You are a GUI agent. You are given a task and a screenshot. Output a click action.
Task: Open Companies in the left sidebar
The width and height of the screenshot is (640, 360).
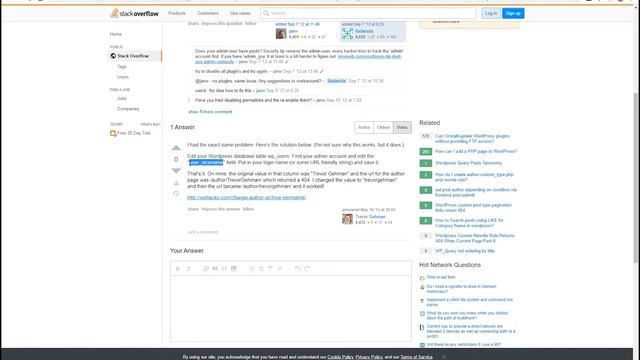pyautogui.click(x=128, y=109)
